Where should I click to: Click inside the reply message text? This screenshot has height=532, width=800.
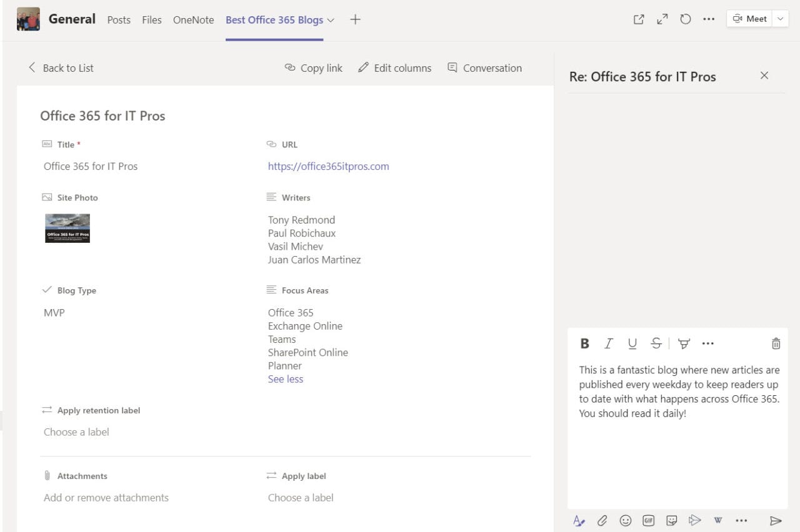pyautogui.click(x=679, y=392)
